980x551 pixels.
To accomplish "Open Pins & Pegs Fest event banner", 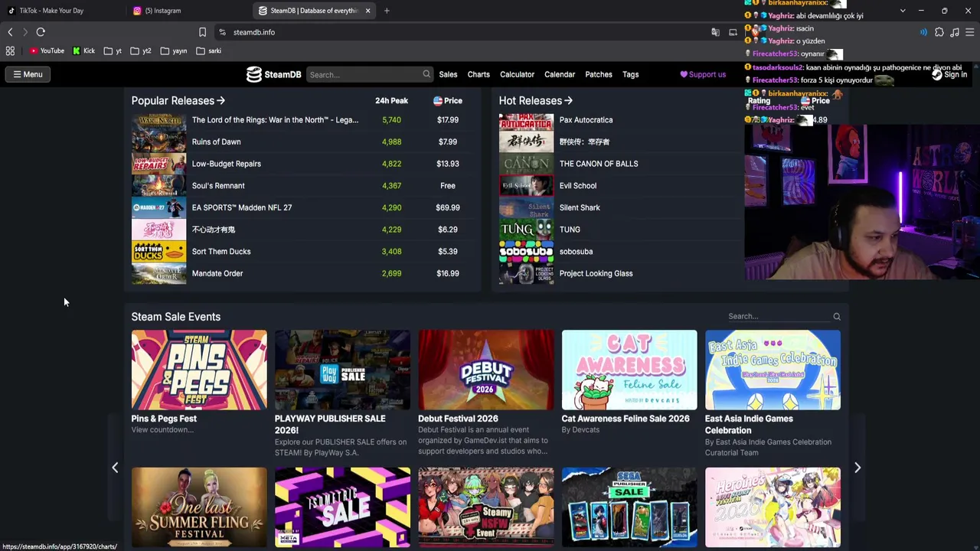I will click(199, 370).
